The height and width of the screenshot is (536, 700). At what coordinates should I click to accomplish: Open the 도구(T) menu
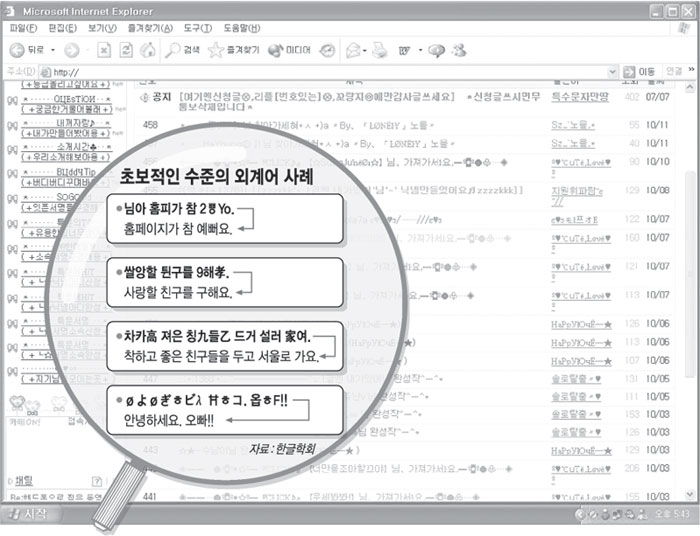click(197, 28)
